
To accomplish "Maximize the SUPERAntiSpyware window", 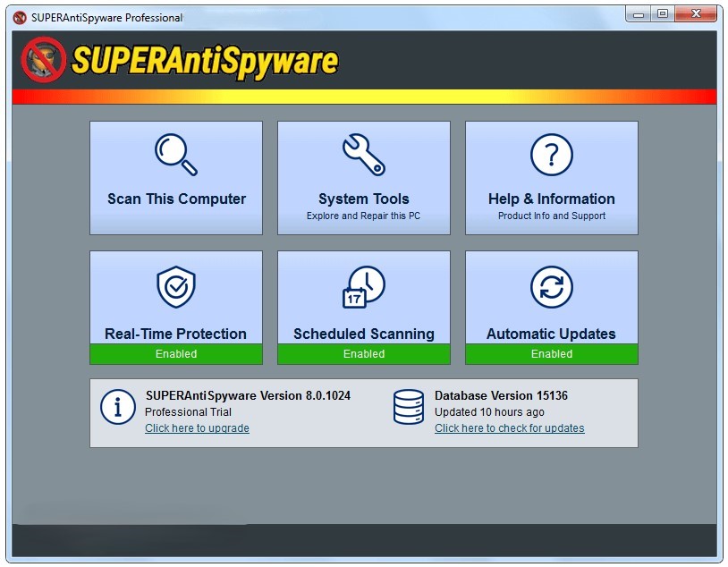I will click(663, 14).
